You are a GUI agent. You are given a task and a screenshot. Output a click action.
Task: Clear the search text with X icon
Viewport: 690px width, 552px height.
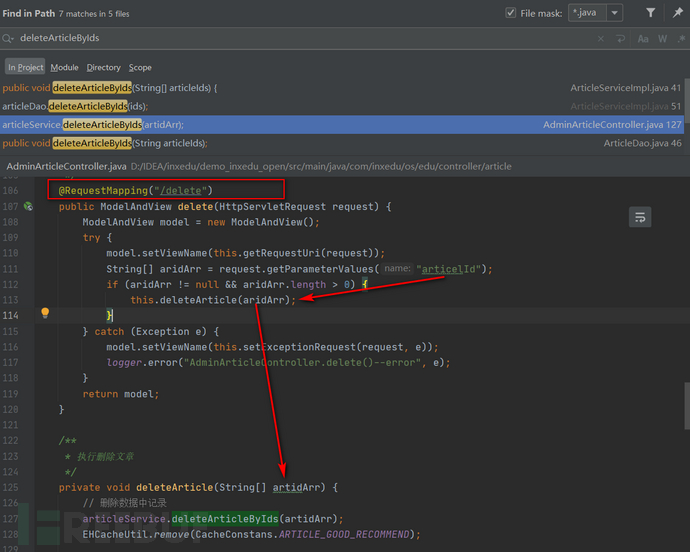point(600,39)
